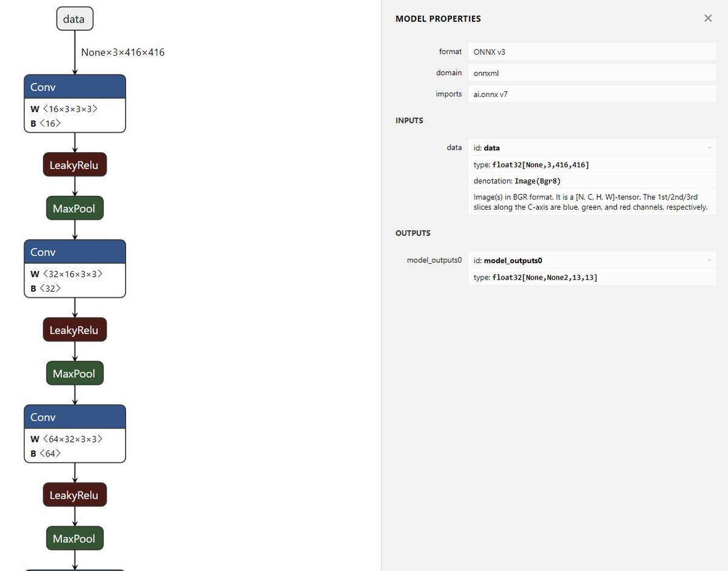Click the B 〈16〉 bias entry
The width and height of the screenshot is (728, 571).
pyautogui.click(x=46, y=123)
